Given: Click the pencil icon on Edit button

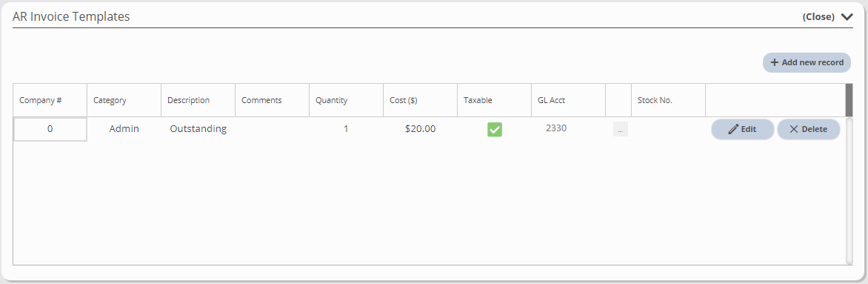Looking at the screenshot, I should [x=733, y=129].
